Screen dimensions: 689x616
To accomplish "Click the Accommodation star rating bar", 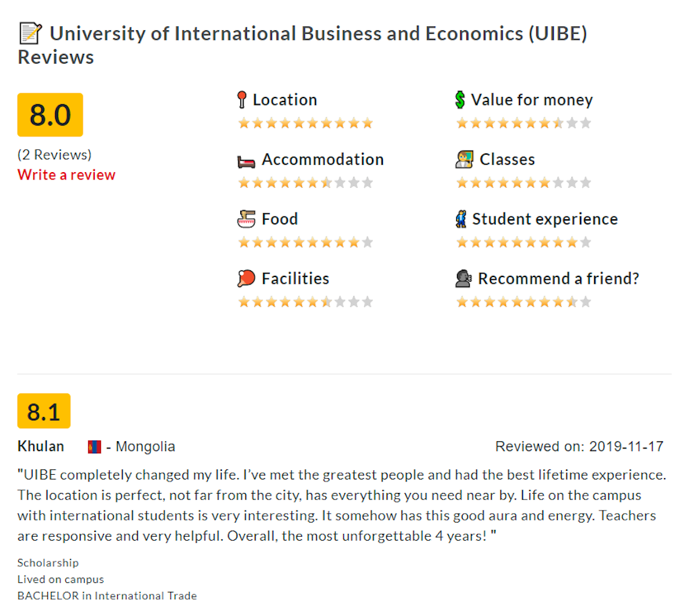I will click(x=305, y=183).
